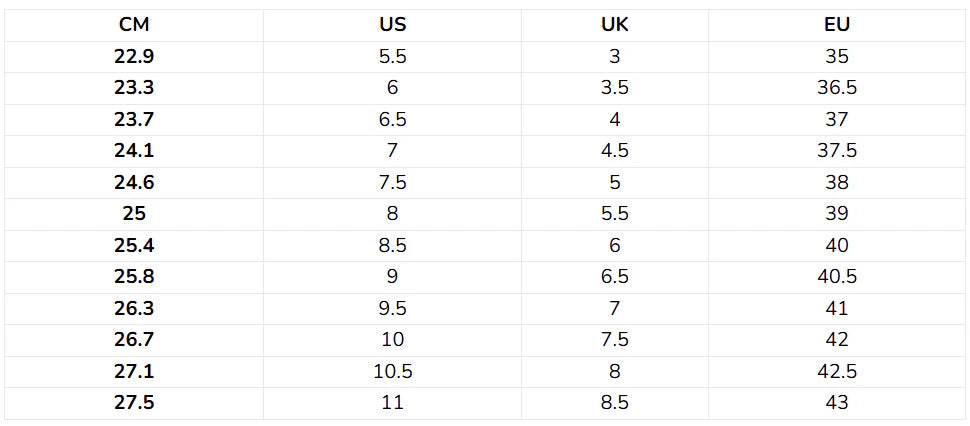Select the CM column header

click(134, 25)
